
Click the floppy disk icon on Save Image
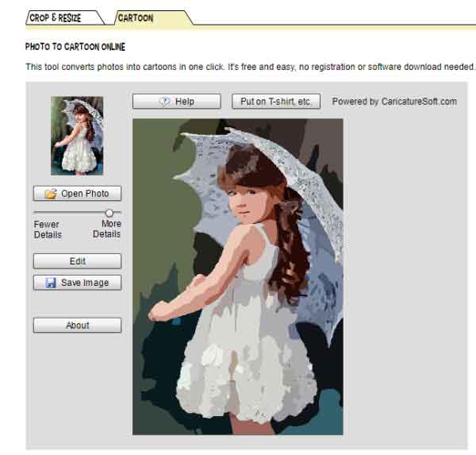coord(51,283)
